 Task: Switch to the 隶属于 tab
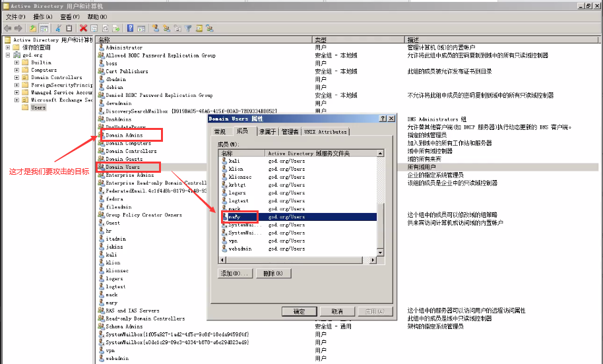point(267,132)
